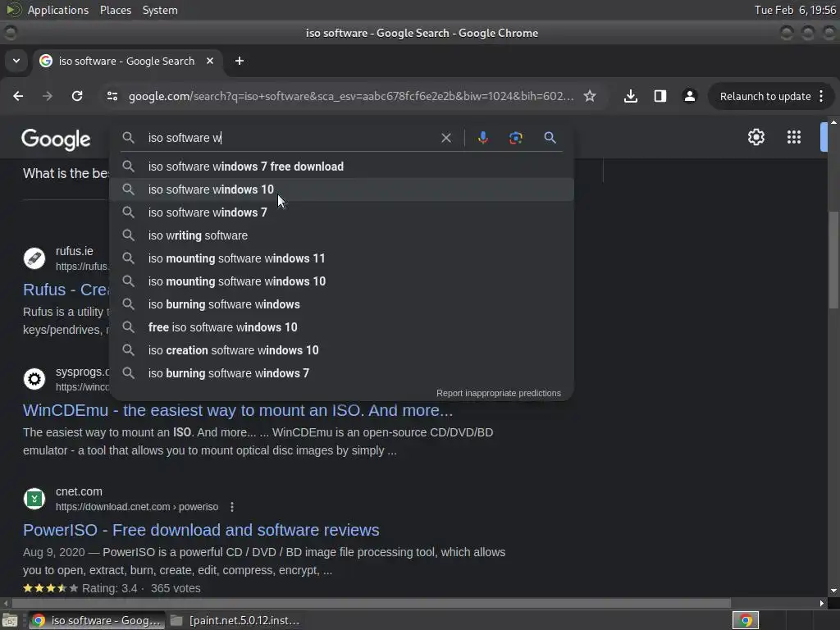Choose suggestion iso burning software windows 7
Viewport: 840px width, 630px height.
click(342, 373)
